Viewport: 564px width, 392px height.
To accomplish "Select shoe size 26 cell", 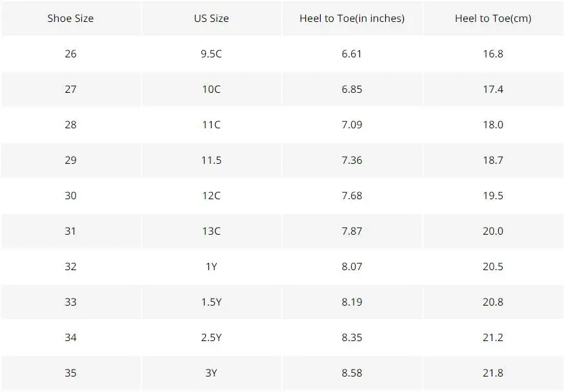I will click(70, 54).
